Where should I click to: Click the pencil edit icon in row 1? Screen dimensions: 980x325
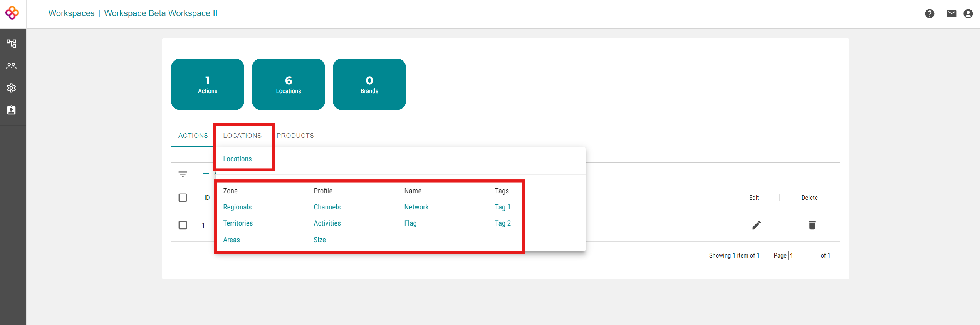point(757,225)
